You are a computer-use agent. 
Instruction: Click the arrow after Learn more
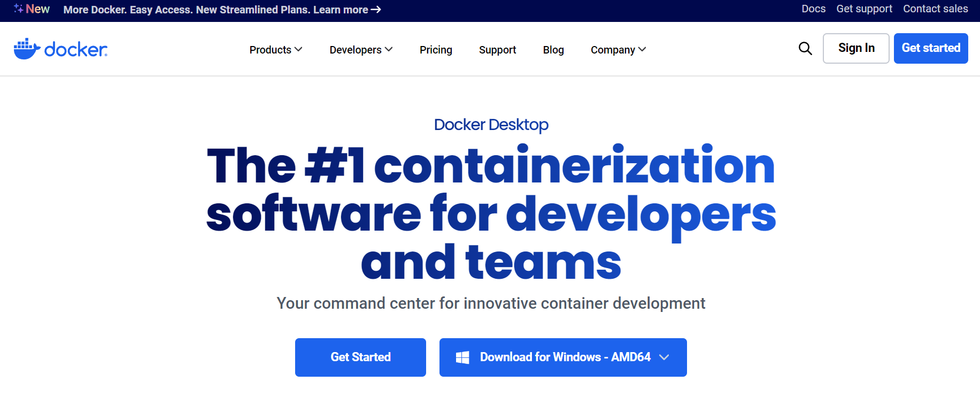(x=376, y=10)
